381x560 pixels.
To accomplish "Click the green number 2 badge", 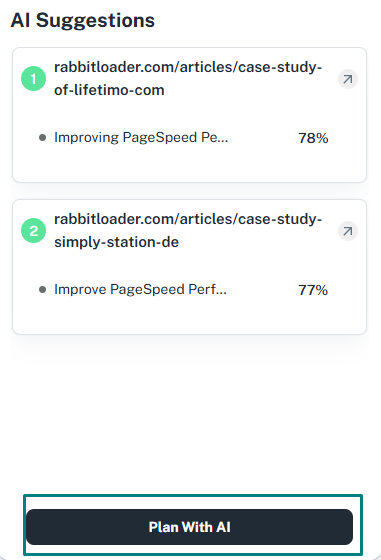I will (x=34, y=231).
